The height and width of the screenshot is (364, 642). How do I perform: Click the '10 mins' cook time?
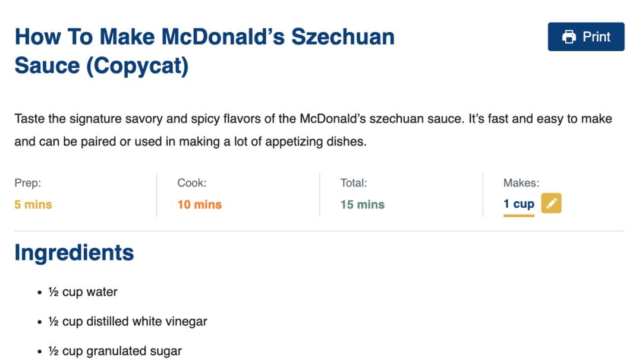(199, 204)
